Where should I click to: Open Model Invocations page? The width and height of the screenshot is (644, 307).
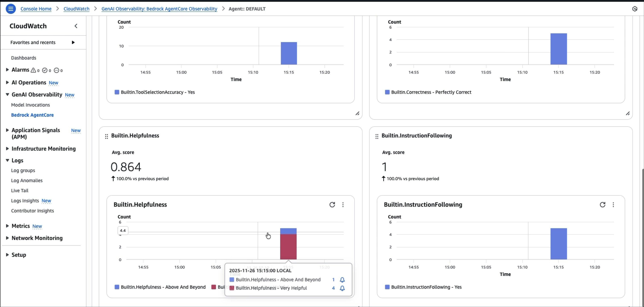point(30,105)
